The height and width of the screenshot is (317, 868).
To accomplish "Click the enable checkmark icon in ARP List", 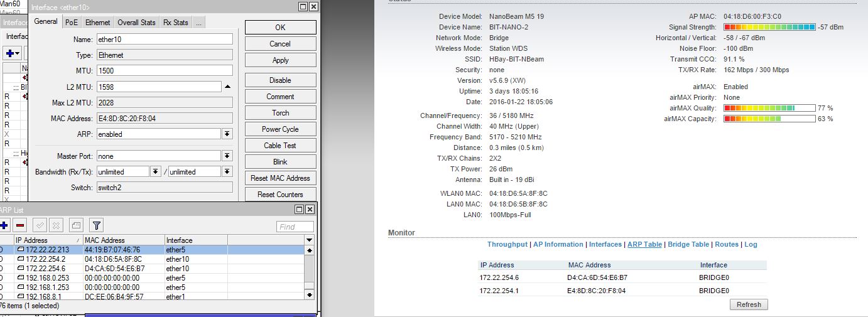I will [x=39, y=225].
